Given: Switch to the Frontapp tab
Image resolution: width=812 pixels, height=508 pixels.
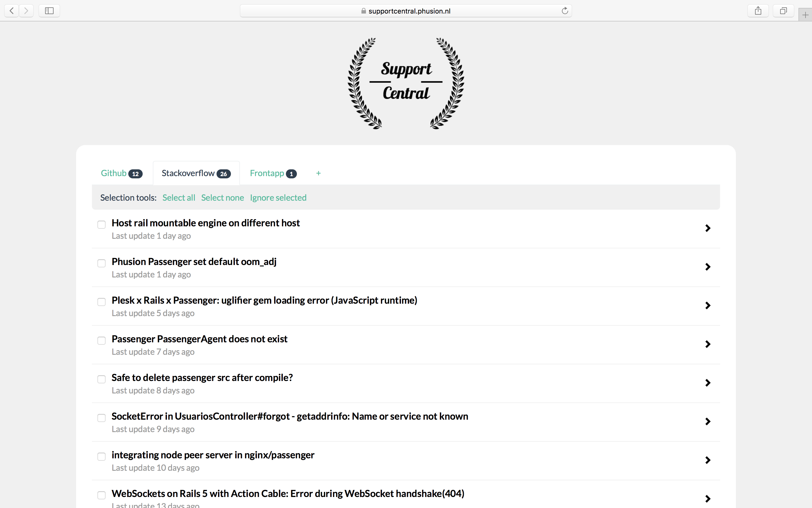Looking at the screenshot, I should 273,173.
